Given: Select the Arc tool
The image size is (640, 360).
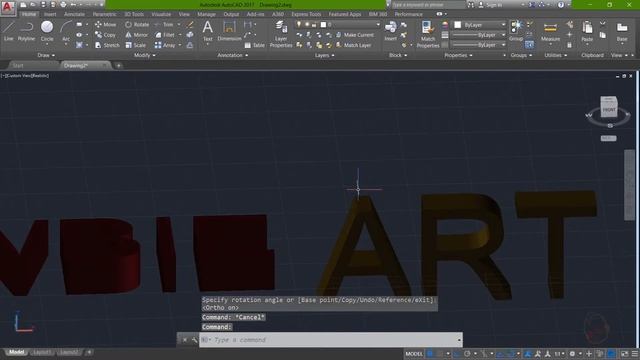Looking at the screenshot, I should 66,31.
